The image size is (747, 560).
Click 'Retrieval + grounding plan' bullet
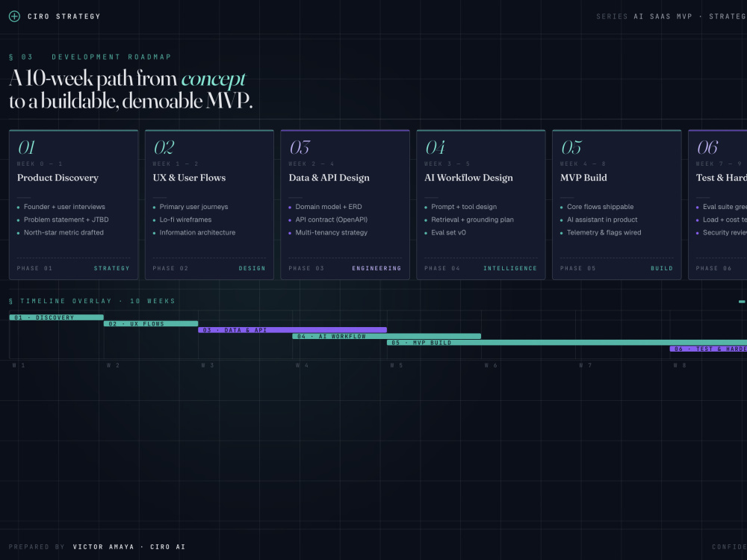pos(473,220)
